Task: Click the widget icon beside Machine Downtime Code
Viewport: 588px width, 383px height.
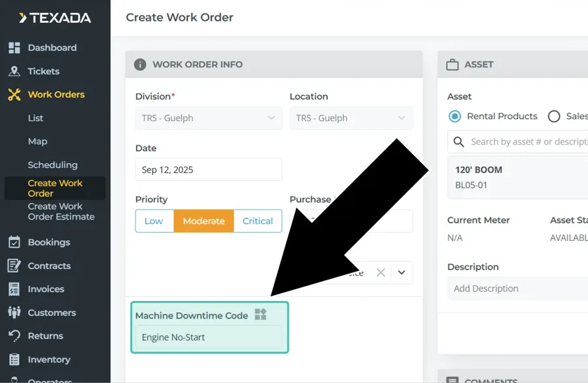Action: coord(261,315)
